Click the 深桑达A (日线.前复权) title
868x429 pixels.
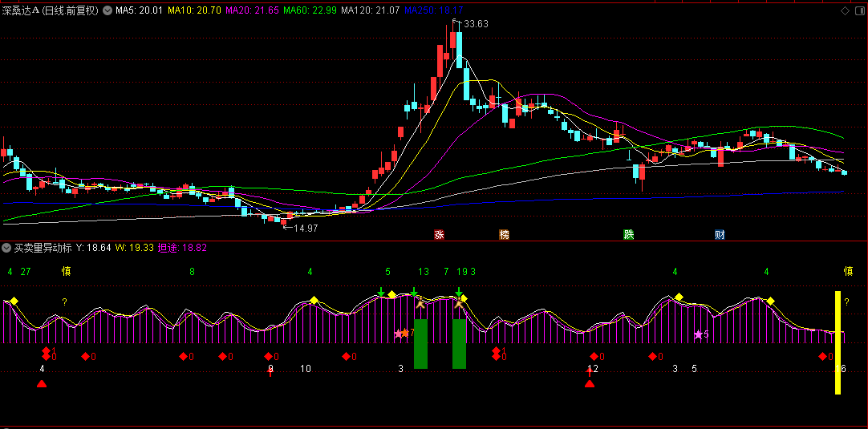pyautogui.click(x=50, y=10)
